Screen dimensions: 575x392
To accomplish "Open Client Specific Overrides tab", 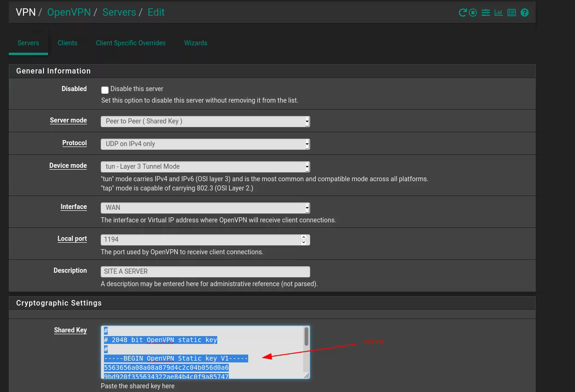I will pos(131,43).
